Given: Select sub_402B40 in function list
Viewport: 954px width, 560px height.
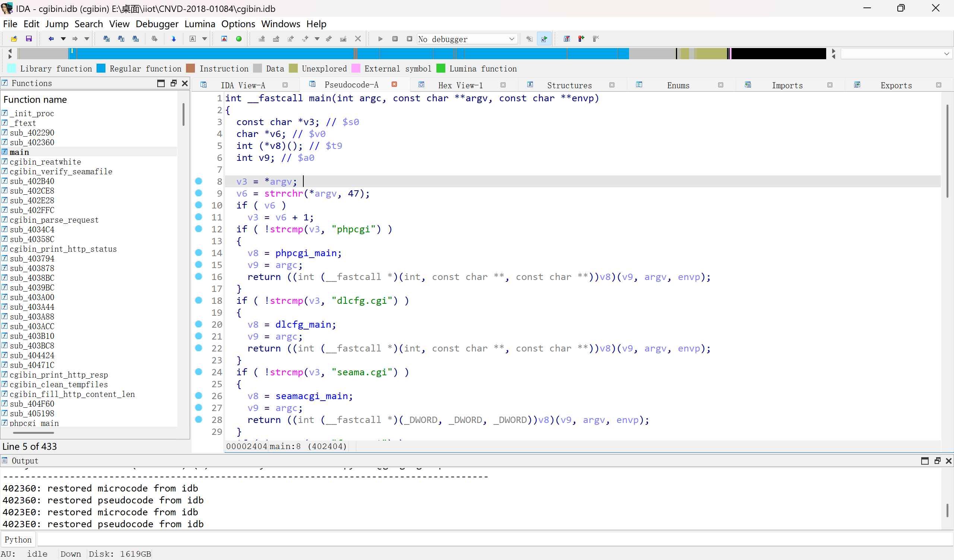Looking at the screenshot, I should pos(32,181).
